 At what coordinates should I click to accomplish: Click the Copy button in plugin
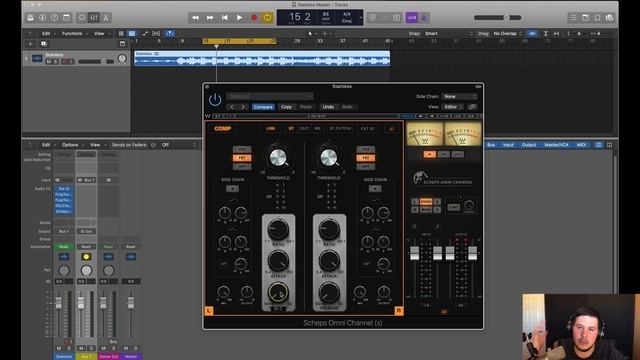pyautogui.click(x=287, y=107)
